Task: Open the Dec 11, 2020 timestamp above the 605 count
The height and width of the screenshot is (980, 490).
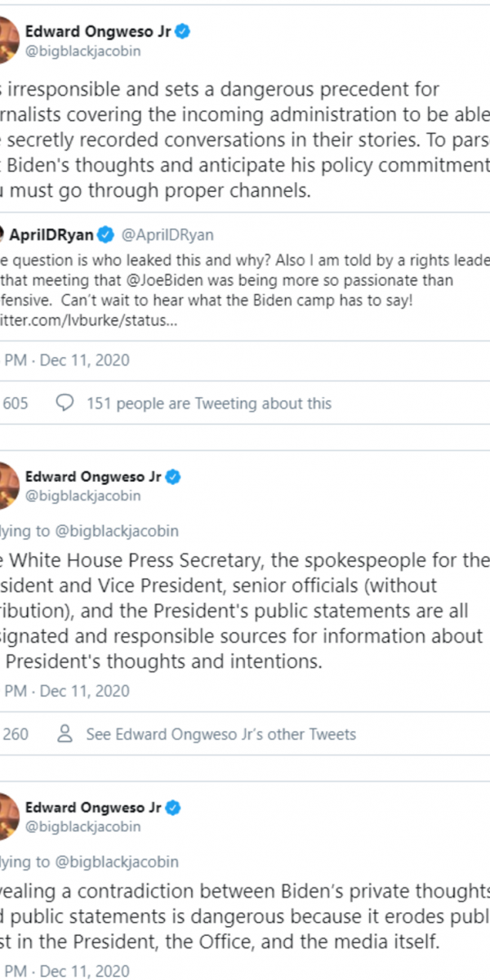Action: (x=85, y=359)
